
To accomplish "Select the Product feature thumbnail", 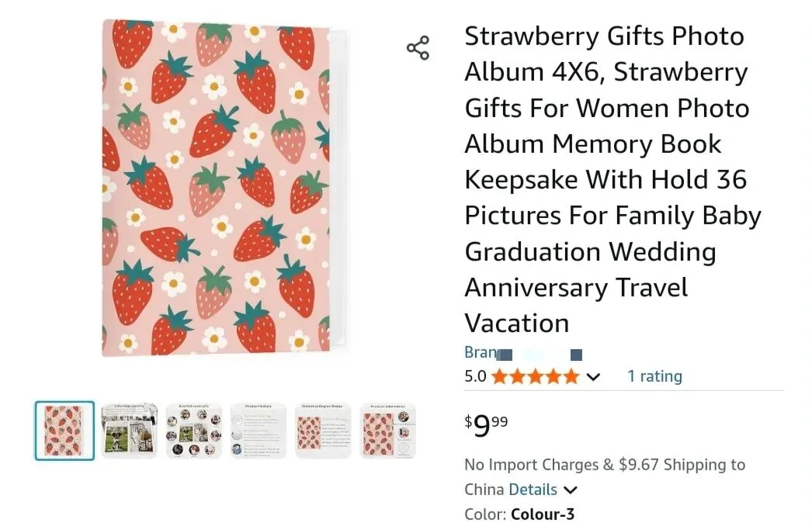I will point(259,431).
